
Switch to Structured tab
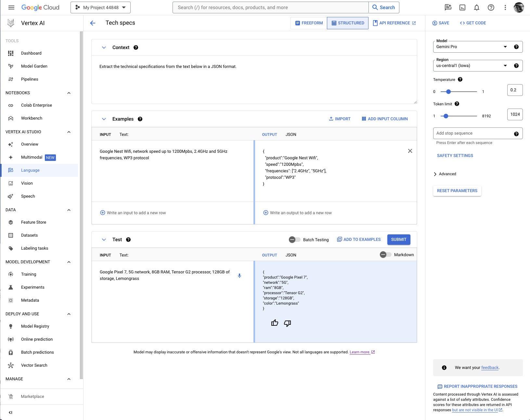pyautogui.click(x=348, y=23)
